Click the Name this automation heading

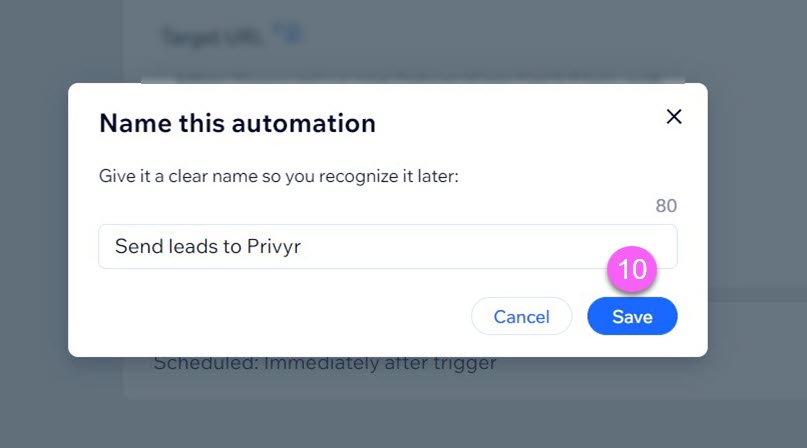[x=237, y=124]
